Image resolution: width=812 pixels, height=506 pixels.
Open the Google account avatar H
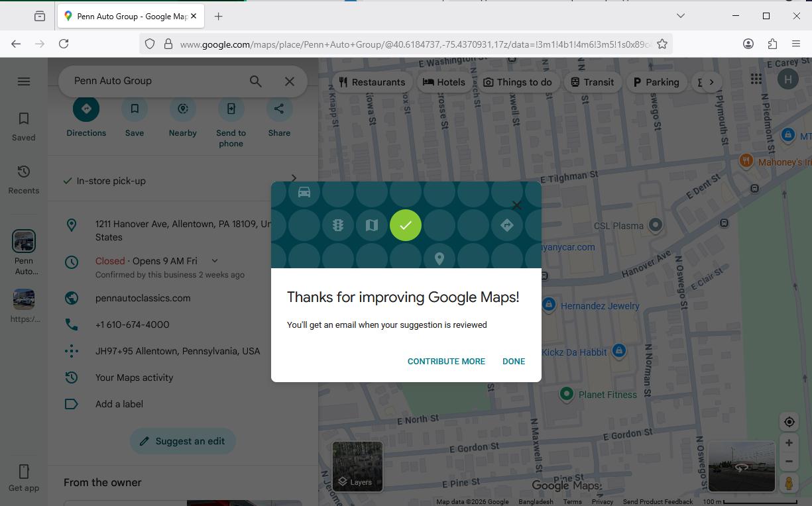pos(787,79)
